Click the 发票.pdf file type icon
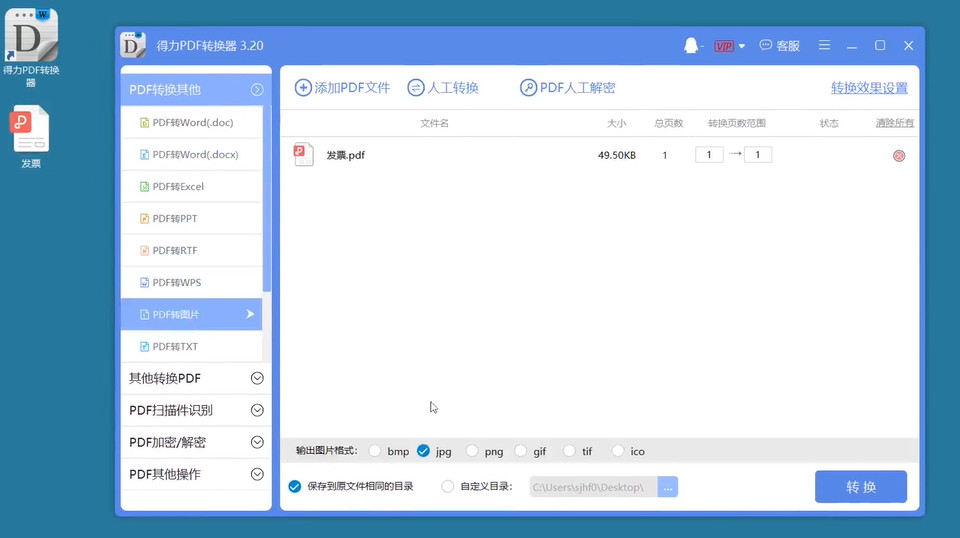The height and width of the screenshot is (538, 960). 303,154
